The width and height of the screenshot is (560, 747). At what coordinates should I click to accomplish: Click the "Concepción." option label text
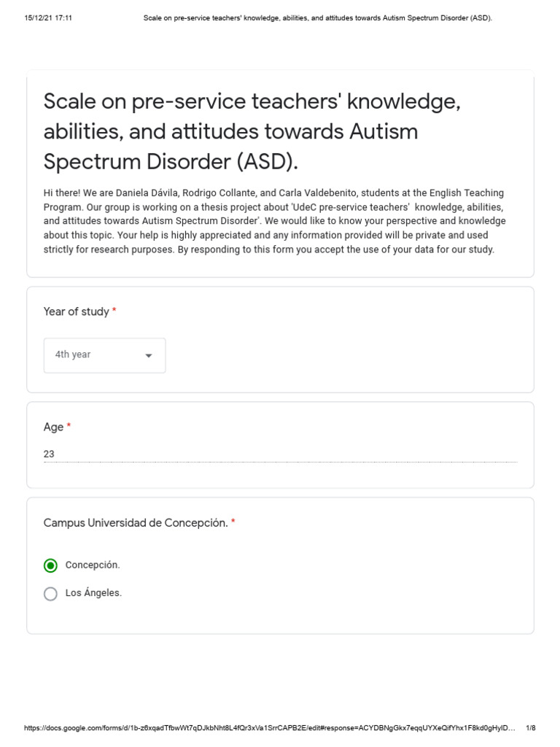click(93, 565)
